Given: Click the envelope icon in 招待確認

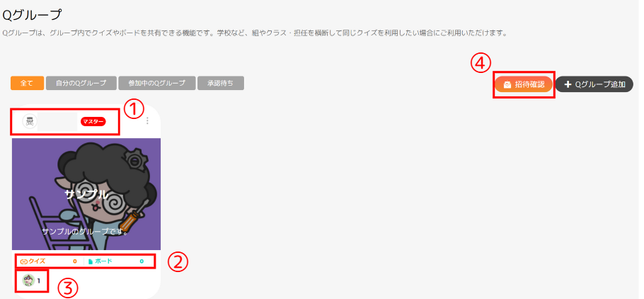Looking at the screenshot, I should 507,85.
